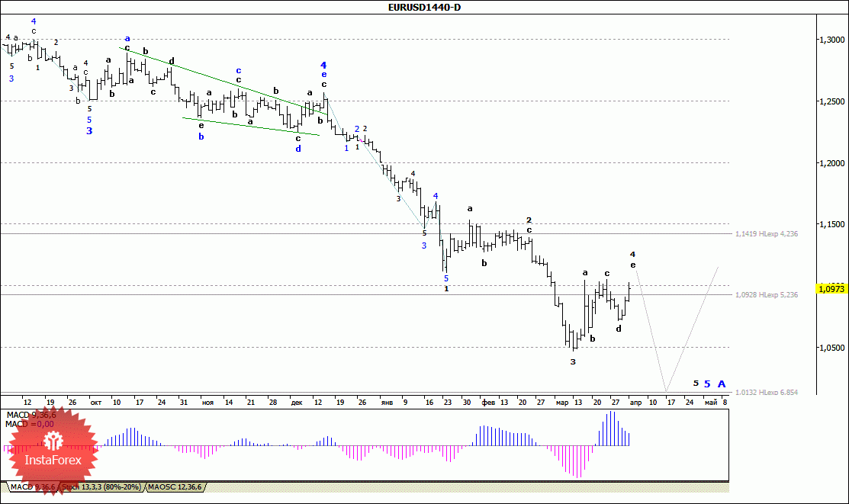The image size is (849, 504).
Task: Select the 1,0928 HLexp 5,236 level label
Action: coord(766,295)
